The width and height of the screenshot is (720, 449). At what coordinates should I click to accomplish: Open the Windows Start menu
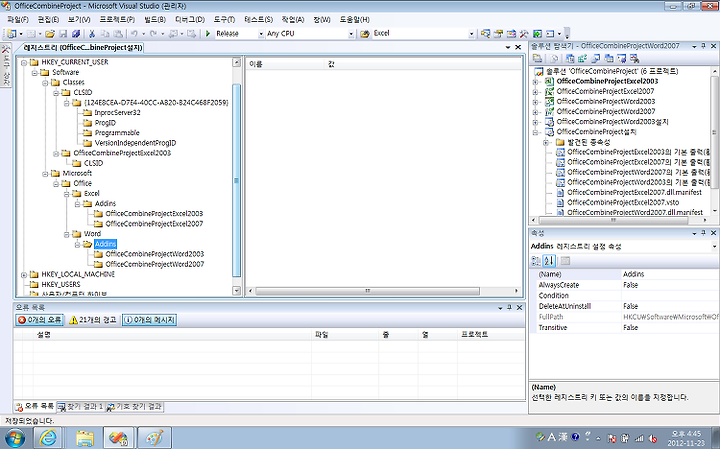(x=15, y=438)
